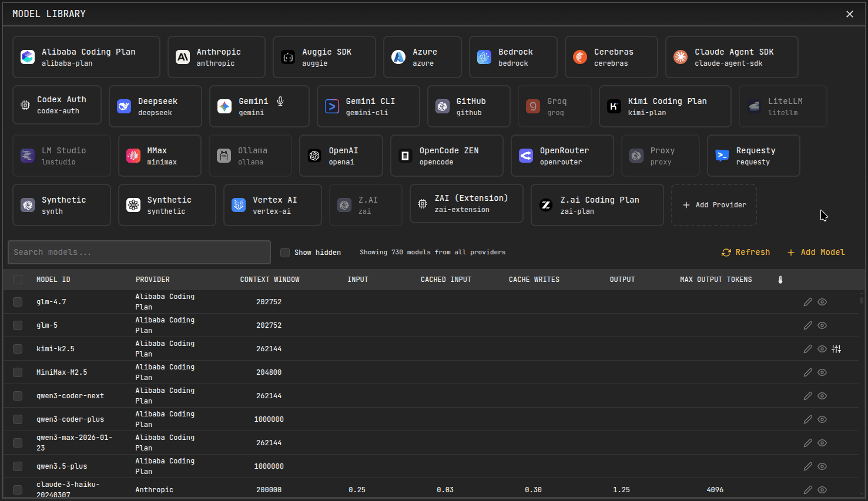Tick the select-all checkbox in the table header
The height and width of the screenshot is (501, 868).
18,280
